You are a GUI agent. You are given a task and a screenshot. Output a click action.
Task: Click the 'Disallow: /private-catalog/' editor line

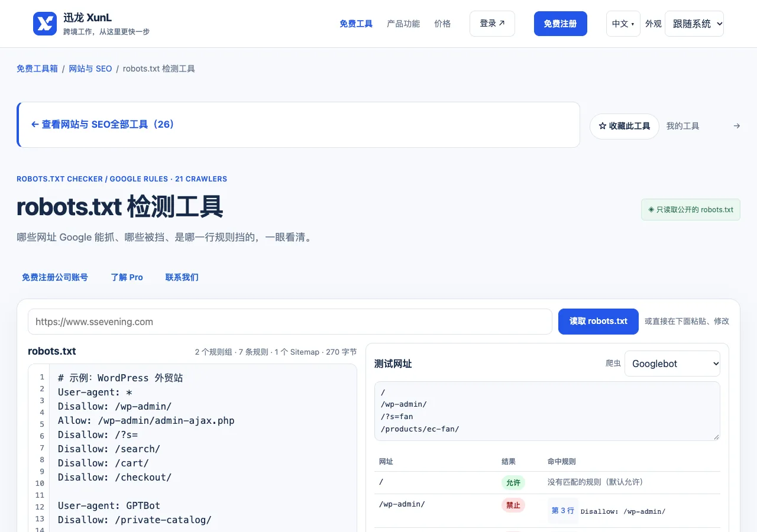[135, 520]
